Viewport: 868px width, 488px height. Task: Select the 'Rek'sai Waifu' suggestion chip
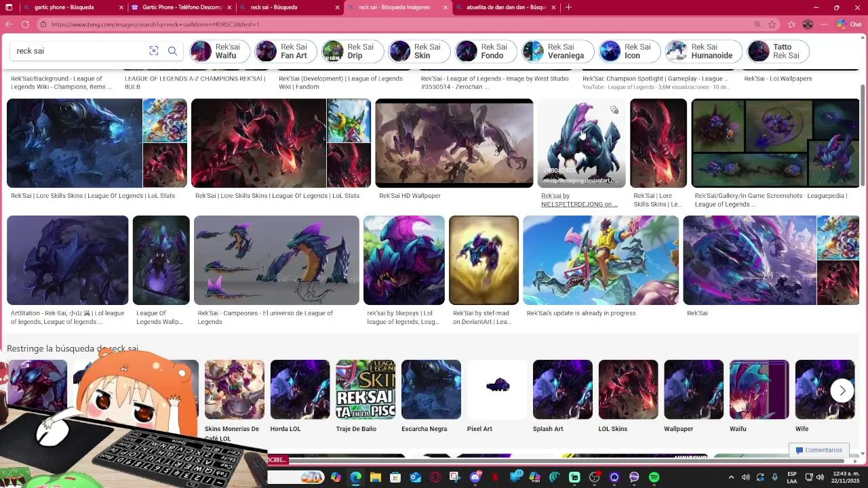pos(220,51)
